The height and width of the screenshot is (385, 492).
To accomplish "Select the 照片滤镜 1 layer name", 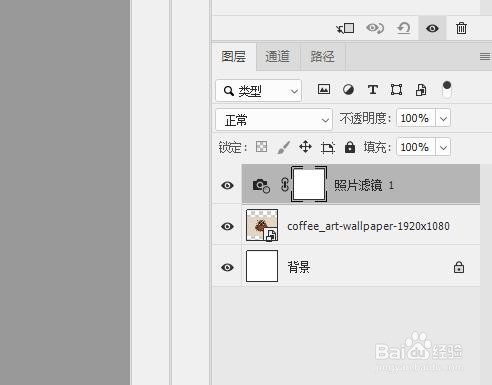I will [364, 185].
